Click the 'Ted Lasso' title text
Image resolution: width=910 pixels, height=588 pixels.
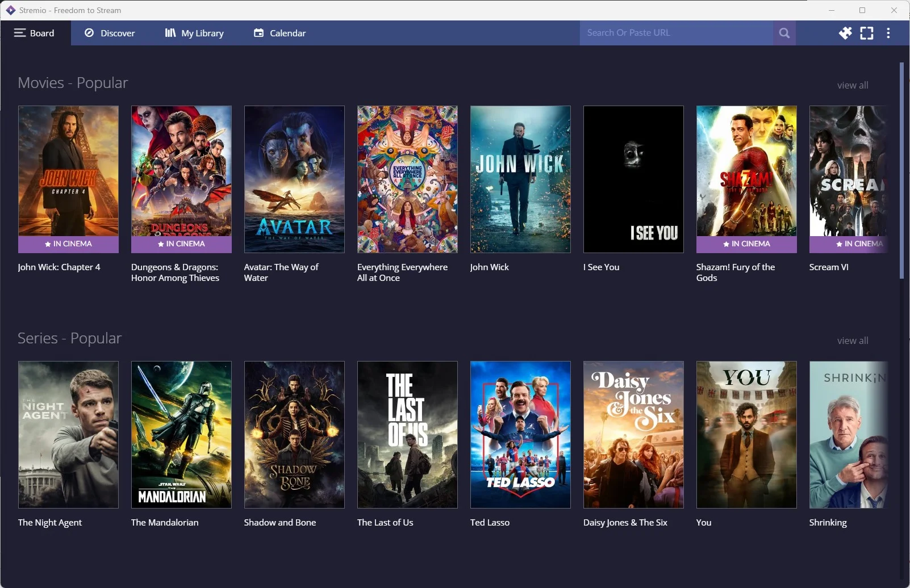(490, 523)
